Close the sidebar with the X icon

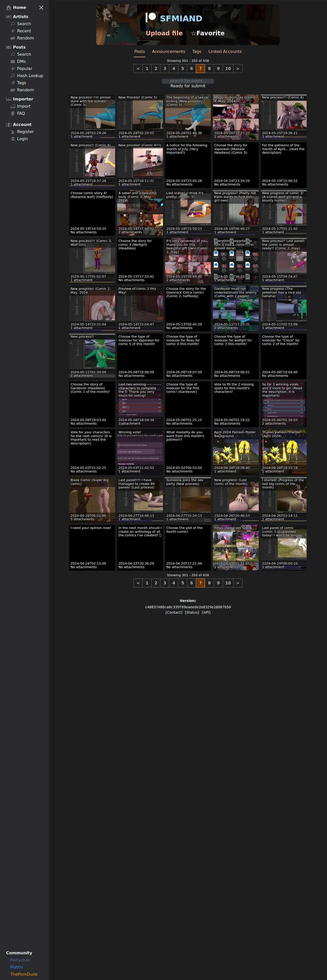pos(41,8)
